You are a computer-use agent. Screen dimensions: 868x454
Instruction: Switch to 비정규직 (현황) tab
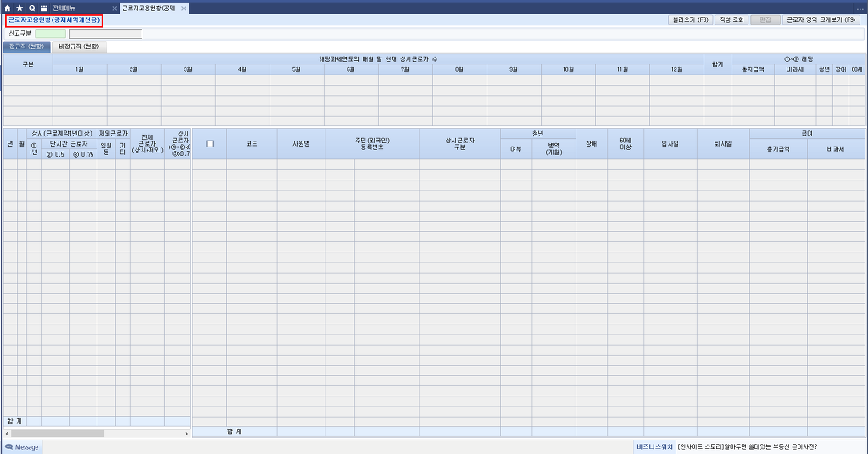79,47
